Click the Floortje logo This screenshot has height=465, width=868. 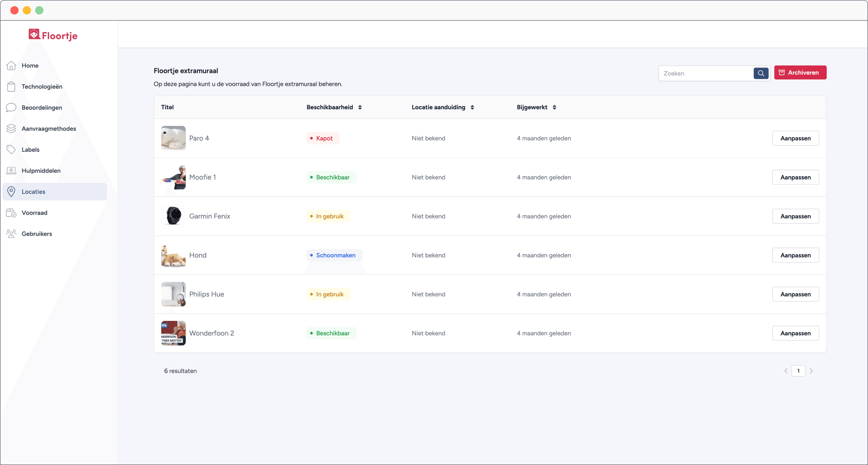point(53,35)
